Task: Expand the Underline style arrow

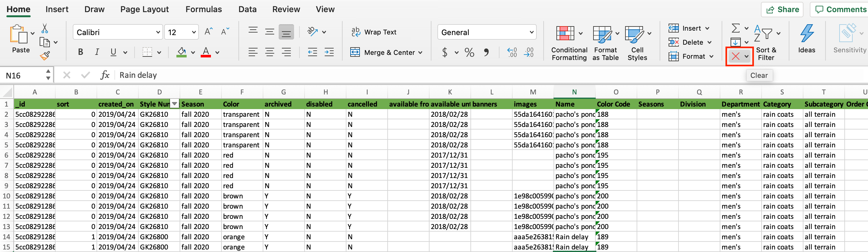Action: [125, 53]
